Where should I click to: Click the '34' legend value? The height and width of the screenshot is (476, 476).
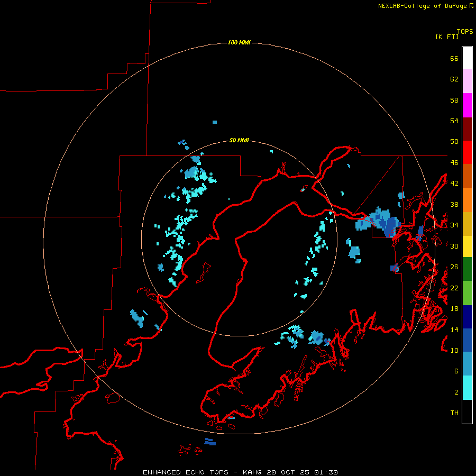point(454,225)
